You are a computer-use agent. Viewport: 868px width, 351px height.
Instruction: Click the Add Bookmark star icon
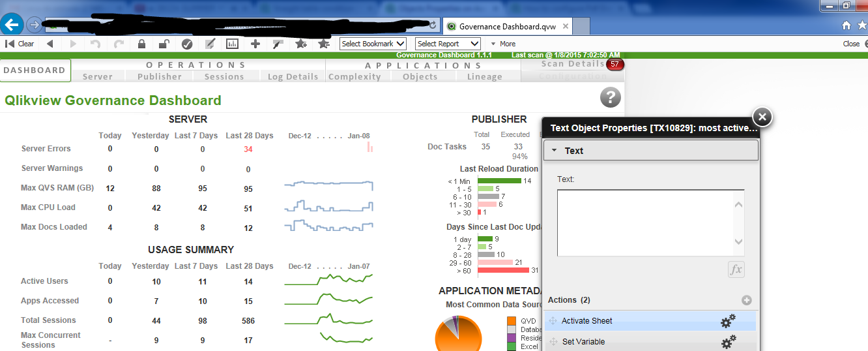click(x=300, y=44)
